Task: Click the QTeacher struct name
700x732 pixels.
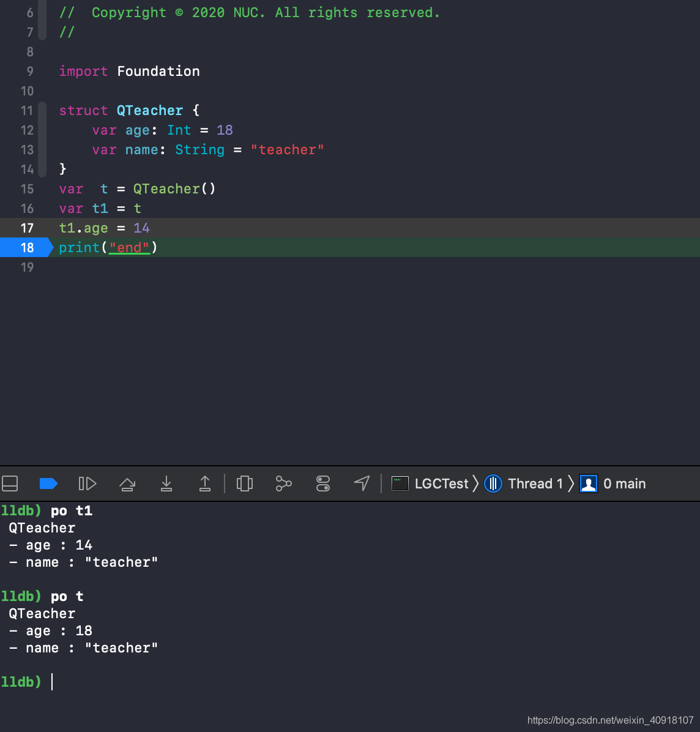Action: point(150,110)
